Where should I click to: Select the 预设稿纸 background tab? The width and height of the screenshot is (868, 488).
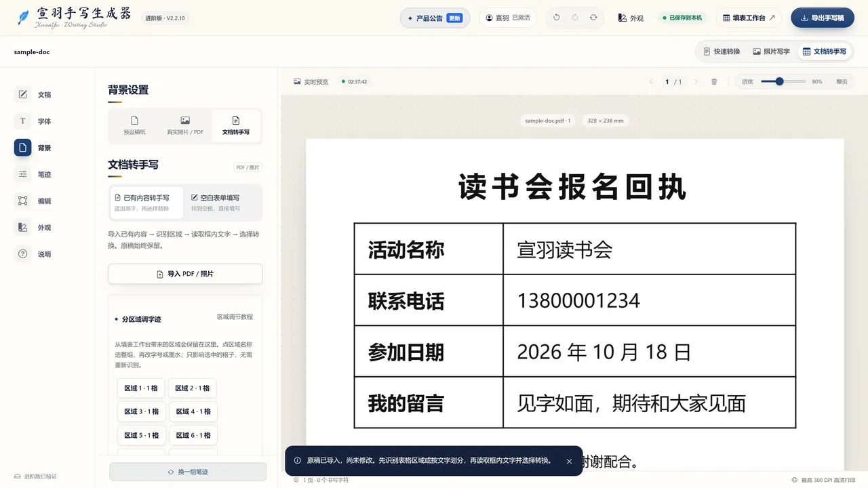(134, 125)
